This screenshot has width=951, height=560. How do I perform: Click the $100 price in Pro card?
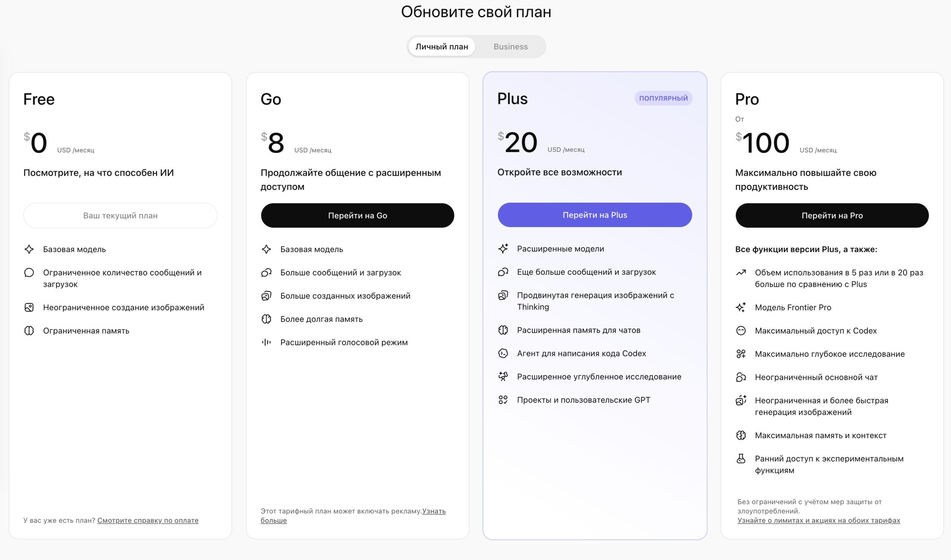pyautogui.click(x=762, y=143)
